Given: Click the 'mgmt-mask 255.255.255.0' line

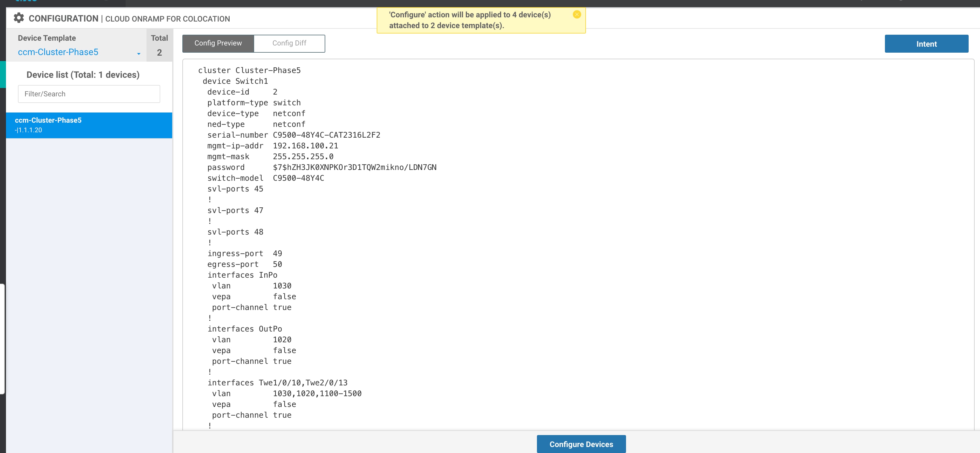Looking at the screenshot, I should point(270,157).
